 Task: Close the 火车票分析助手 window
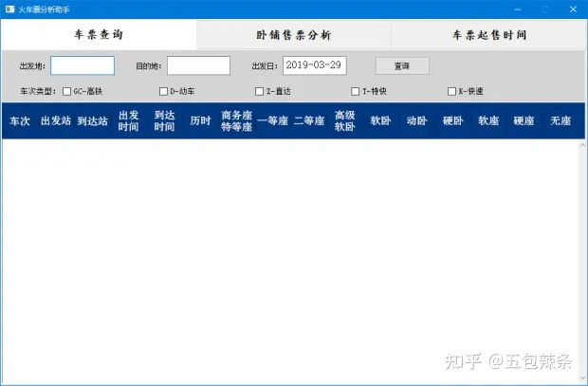(x=573, y=9)
